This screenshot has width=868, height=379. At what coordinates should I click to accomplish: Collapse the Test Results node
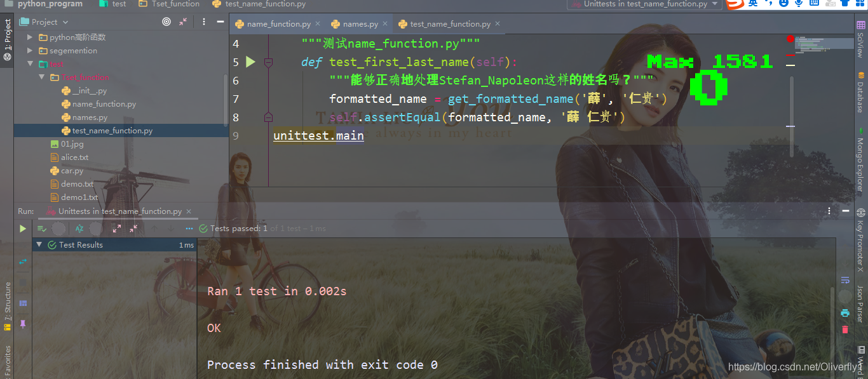click(39, 244)
